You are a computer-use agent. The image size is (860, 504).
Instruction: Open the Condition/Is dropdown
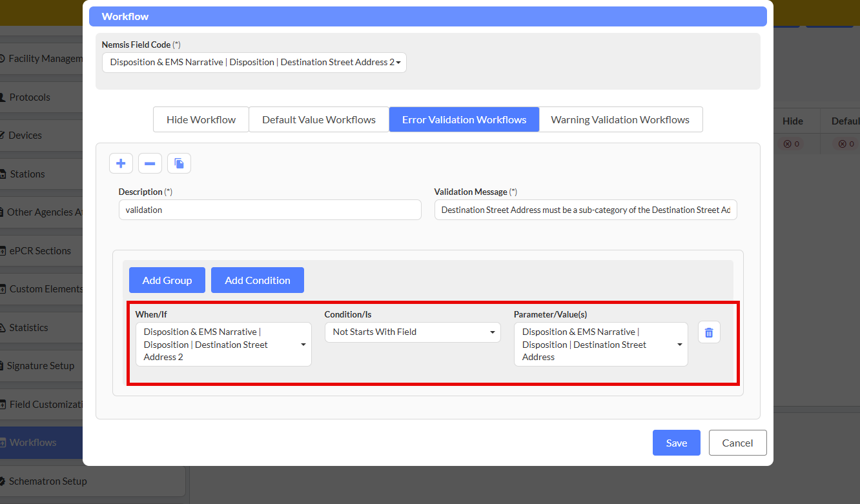(x=412, y=332)
